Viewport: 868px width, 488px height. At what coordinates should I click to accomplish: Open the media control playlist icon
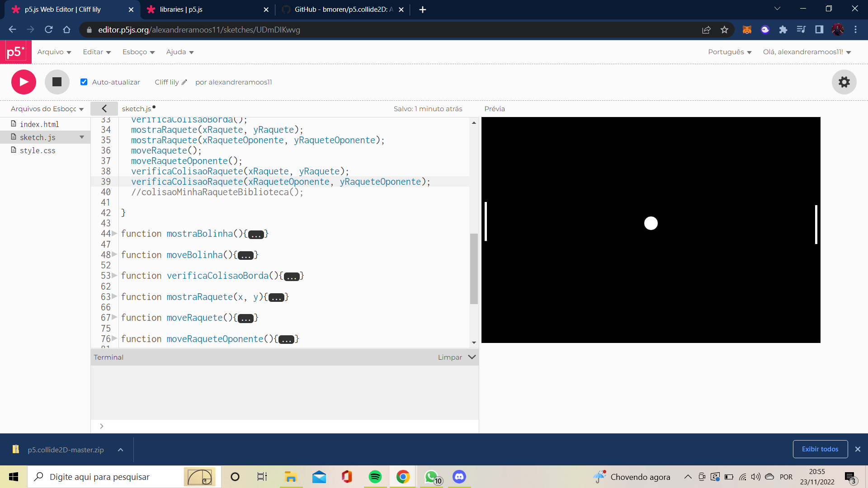[801, 30]
